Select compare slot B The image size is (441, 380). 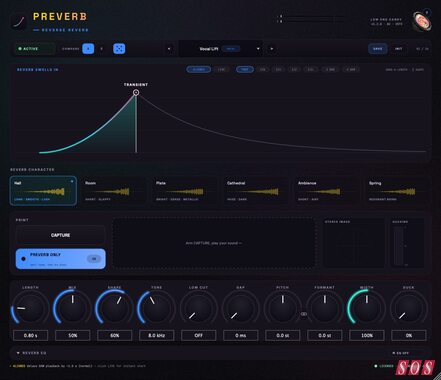102,49
